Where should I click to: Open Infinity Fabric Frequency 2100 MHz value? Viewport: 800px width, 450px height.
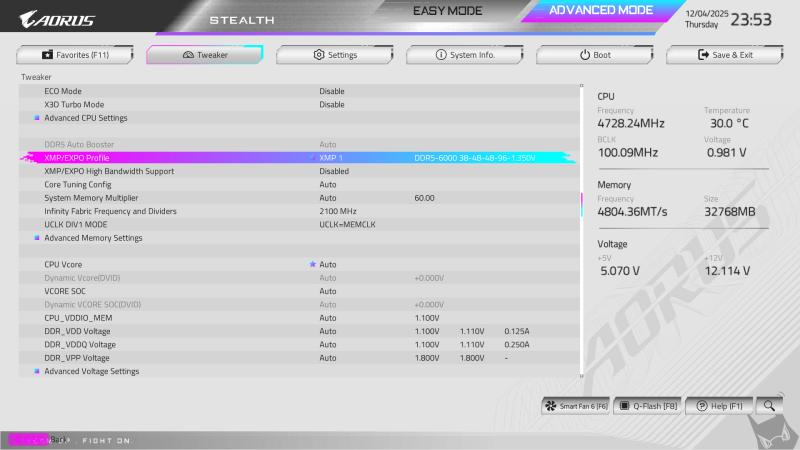(338, 211)
